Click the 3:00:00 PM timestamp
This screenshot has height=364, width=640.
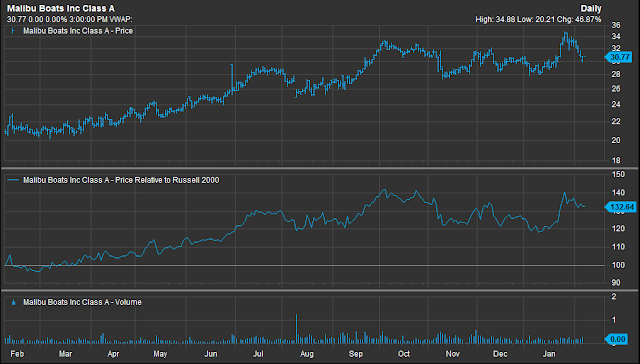89,19
